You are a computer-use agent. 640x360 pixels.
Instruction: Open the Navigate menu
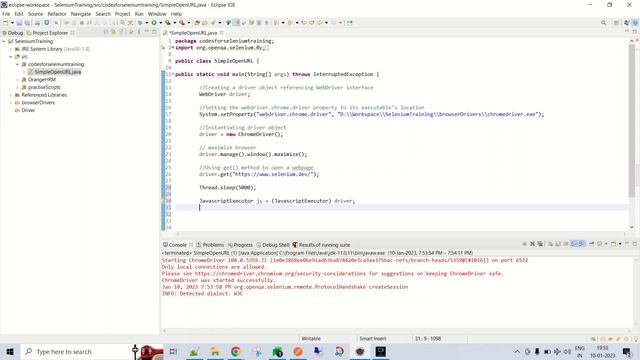click(81, 14)
